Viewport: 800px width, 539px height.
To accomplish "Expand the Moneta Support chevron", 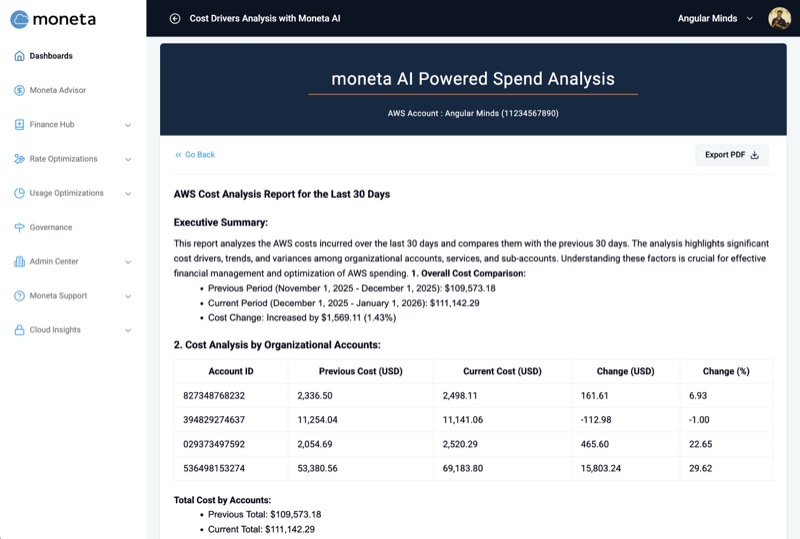I will tap(128, 296).
